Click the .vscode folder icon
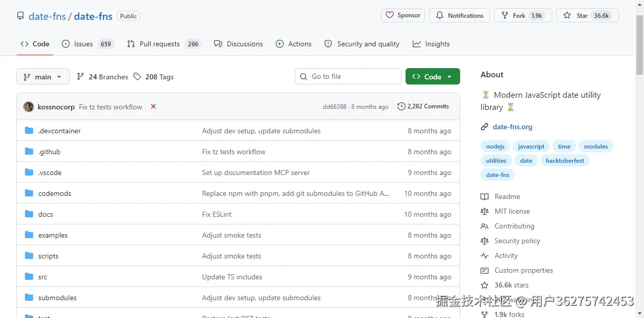 click(29, 172)
